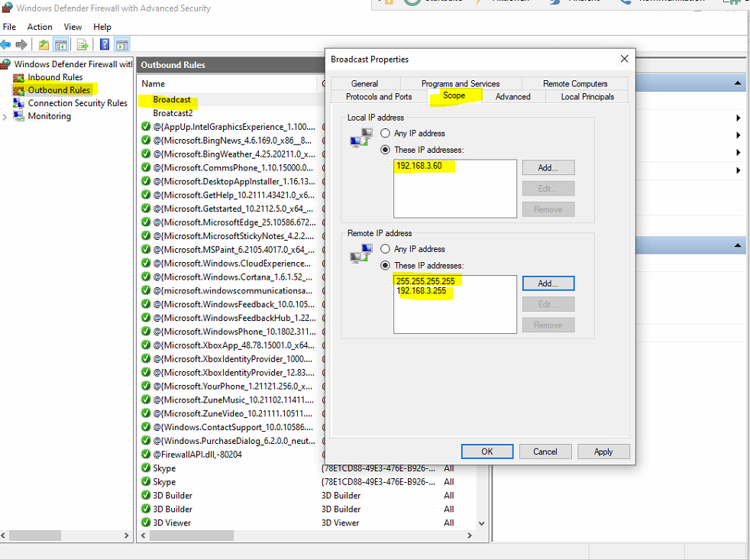
Task: Click the Name column header
Action: [x=227, y=83]
